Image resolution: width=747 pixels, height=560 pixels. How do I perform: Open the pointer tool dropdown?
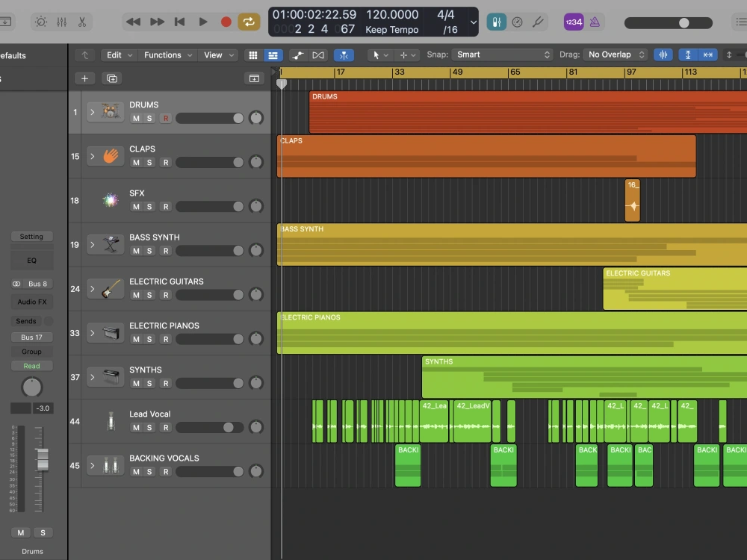click(380, 55)
